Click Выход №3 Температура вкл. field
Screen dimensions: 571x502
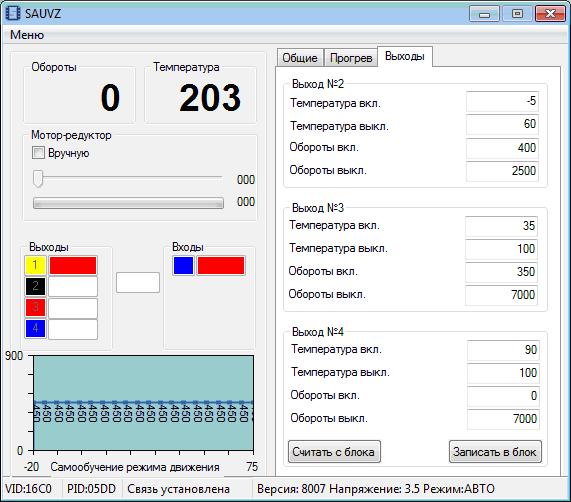tap(501, 226)
